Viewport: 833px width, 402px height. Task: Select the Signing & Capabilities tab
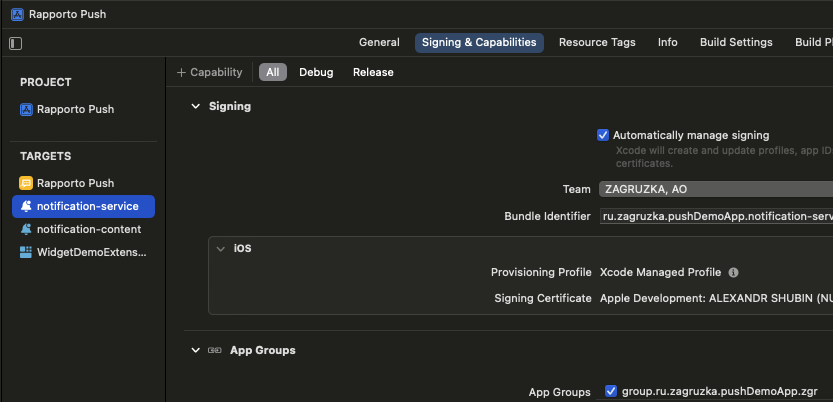coord(479,42)
